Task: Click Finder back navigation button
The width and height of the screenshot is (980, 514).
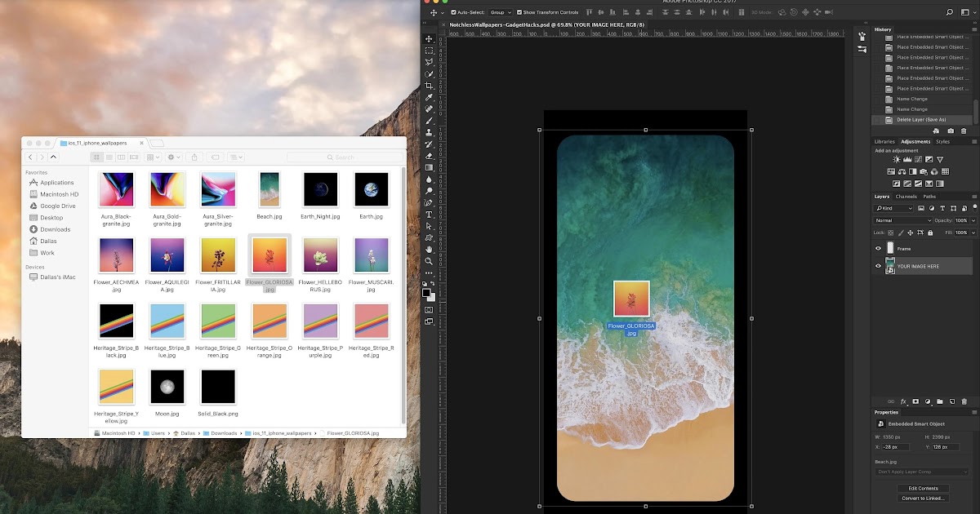Action: click(31, 157)
